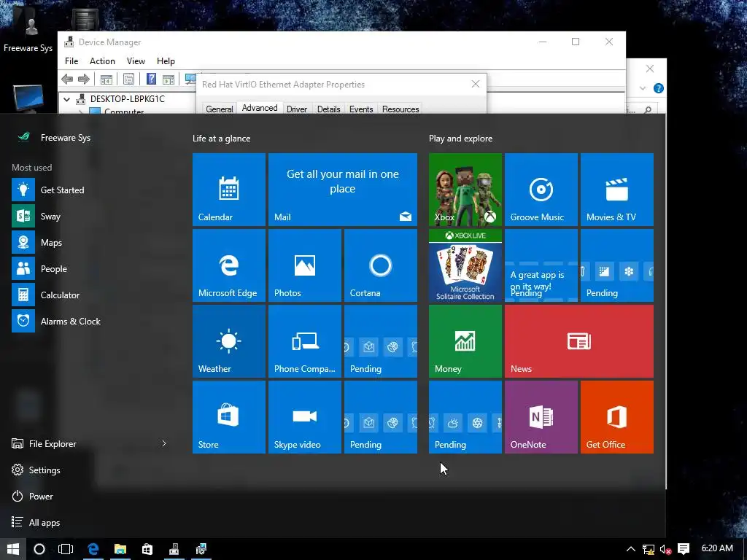Image resolution: width=747 pixels, height=560 pixels.
Task: Open File Explorer from Start menu
Action: (53, 444)
